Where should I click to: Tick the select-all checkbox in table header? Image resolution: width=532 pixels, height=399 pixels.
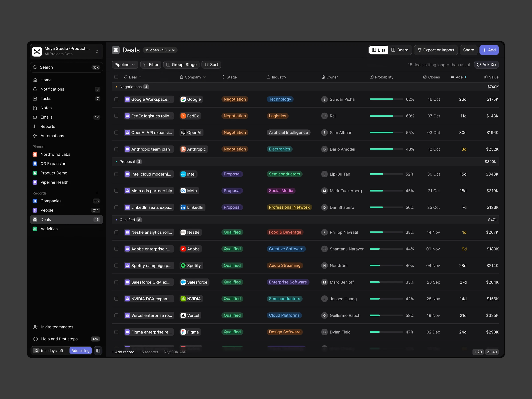116,77
